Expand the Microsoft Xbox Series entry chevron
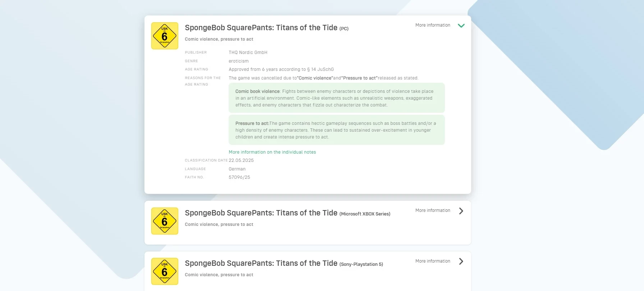 (461, 211)
